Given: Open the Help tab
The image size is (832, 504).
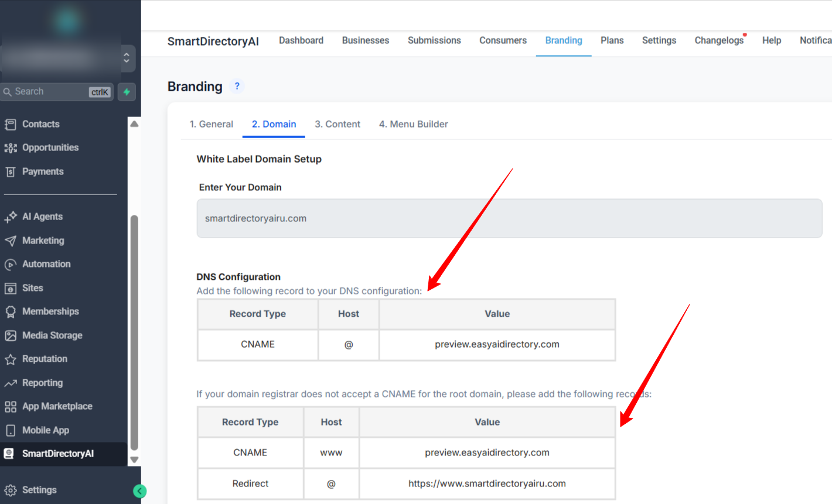Looking at the screenshot, I should 772,40.
